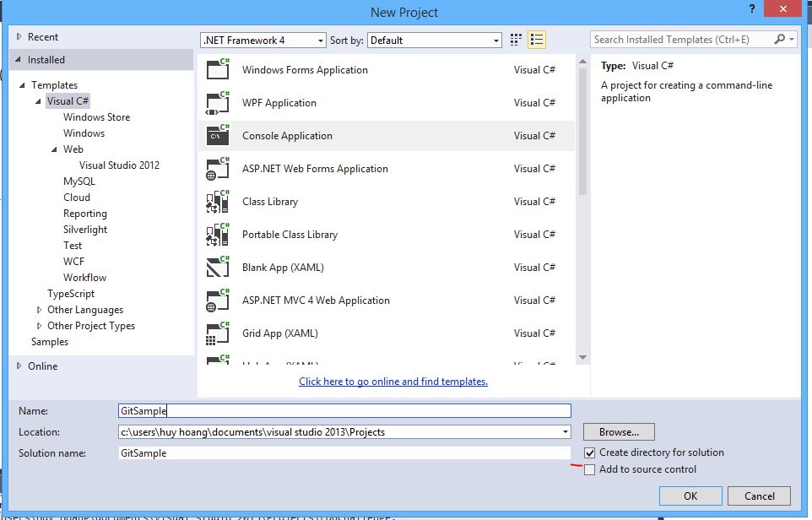Select Windows Store under Visual C#
Image resolution: width=812 pixels, height=520 pixels.
(x=96, y=117)
